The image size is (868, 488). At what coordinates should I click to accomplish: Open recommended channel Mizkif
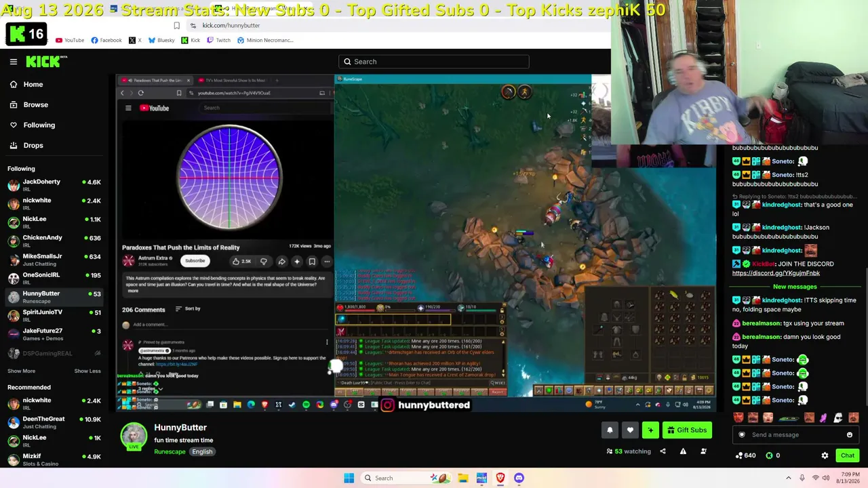54,460
